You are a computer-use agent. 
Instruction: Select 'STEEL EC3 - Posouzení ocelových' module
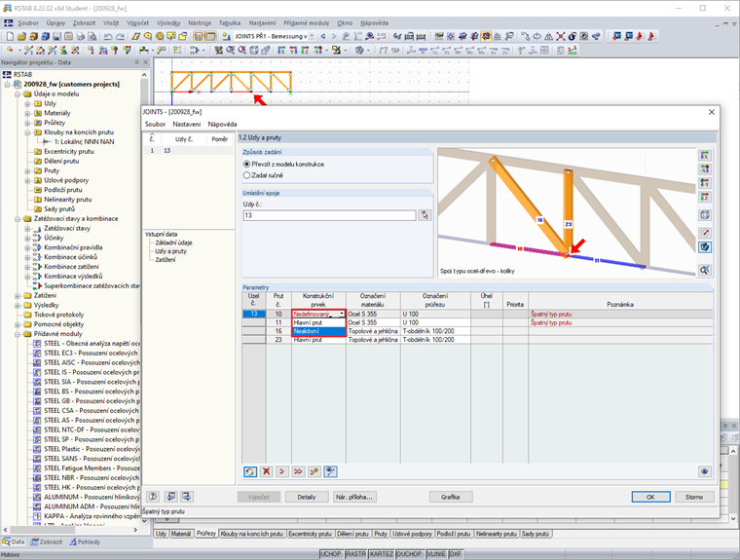point(91,354)
